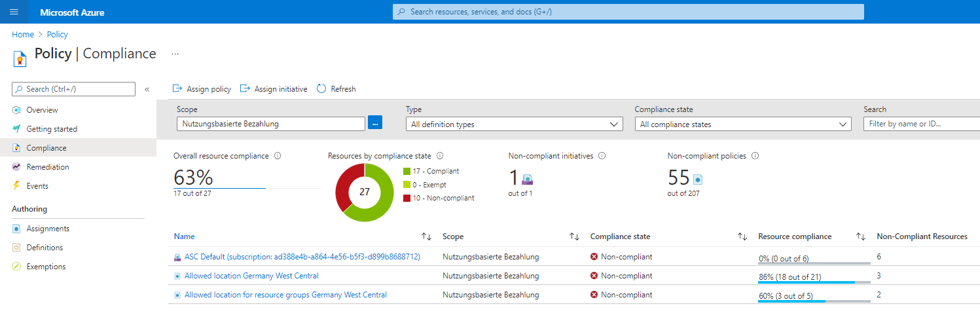Click the Definitions sidebar icon
Viewport: 980px width, 323px height.
pyautogui.click(x=16, y=248)
